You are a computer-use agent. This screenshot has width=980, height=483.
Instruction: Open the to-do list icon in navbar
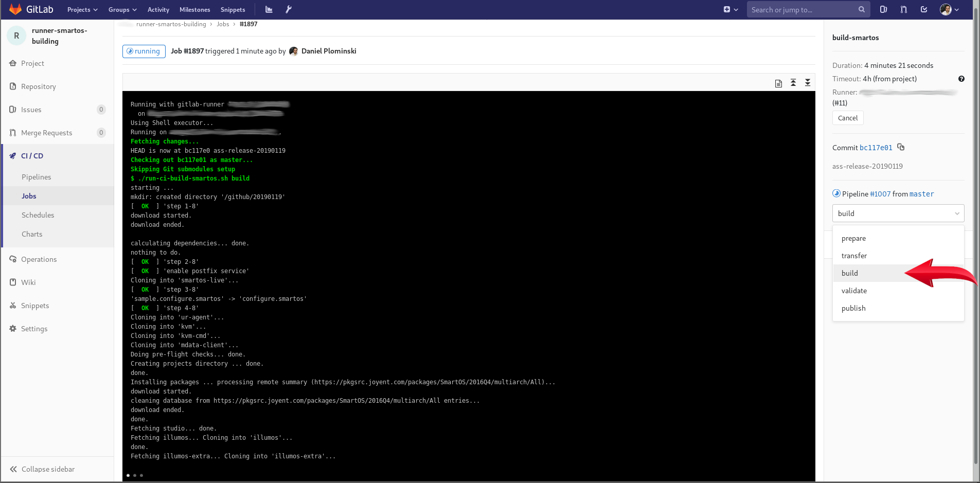924,9
